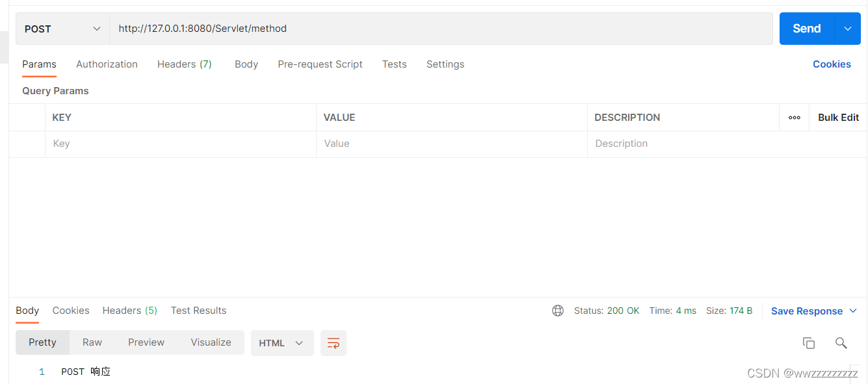The width and height of the screenshot is (868, 384).
Task: Click the 'POST 响应' response line
Action: (x=86, y=372)
